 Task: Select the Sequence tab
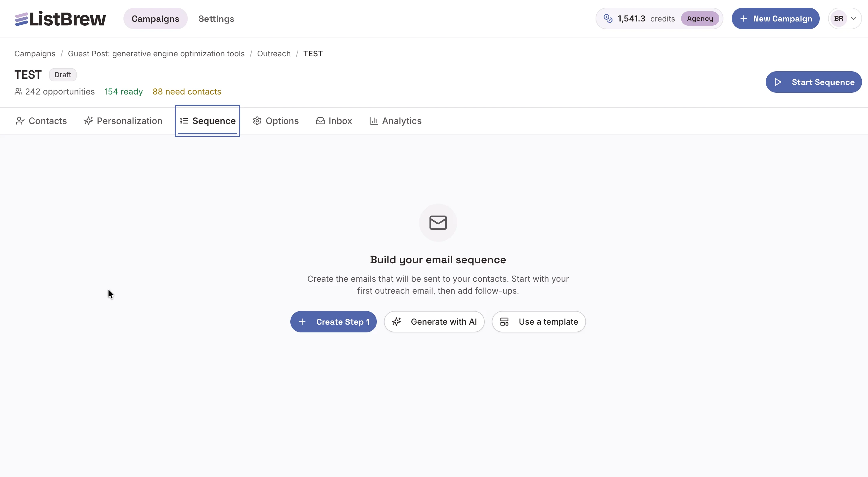(x=207, y=121)
